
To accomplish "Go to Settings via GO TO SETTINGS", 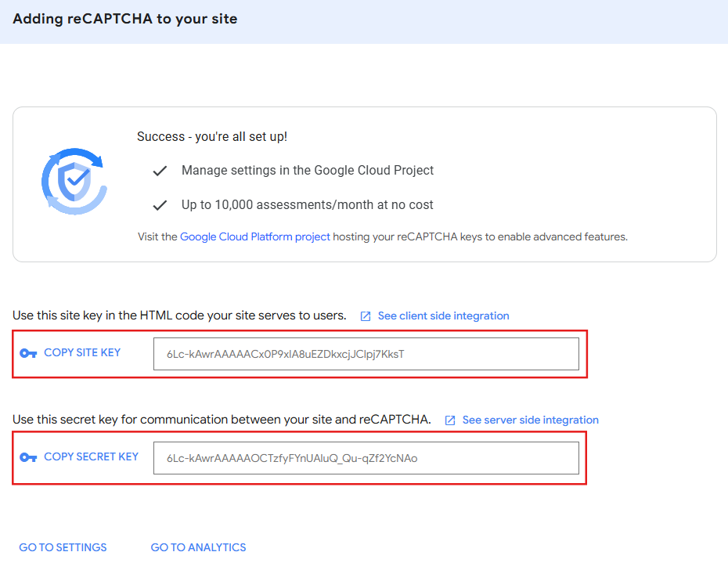I will pos(63,547).
